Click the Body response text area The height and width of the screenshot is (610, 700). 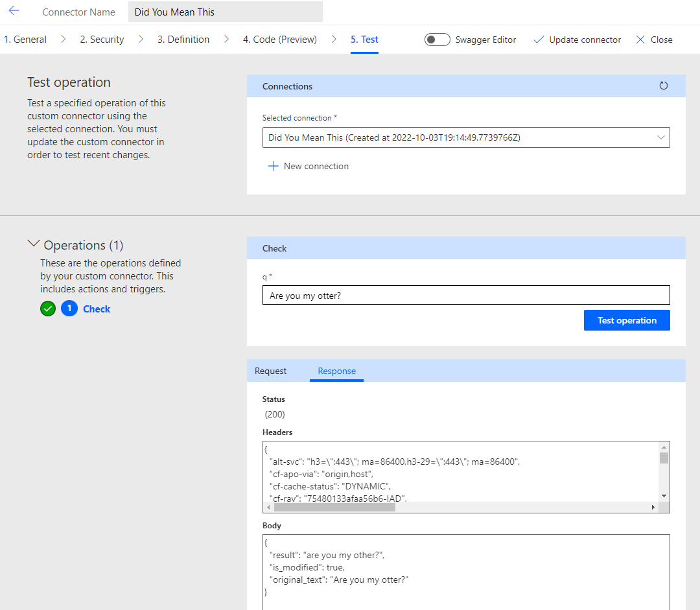[x=466, y=572]
